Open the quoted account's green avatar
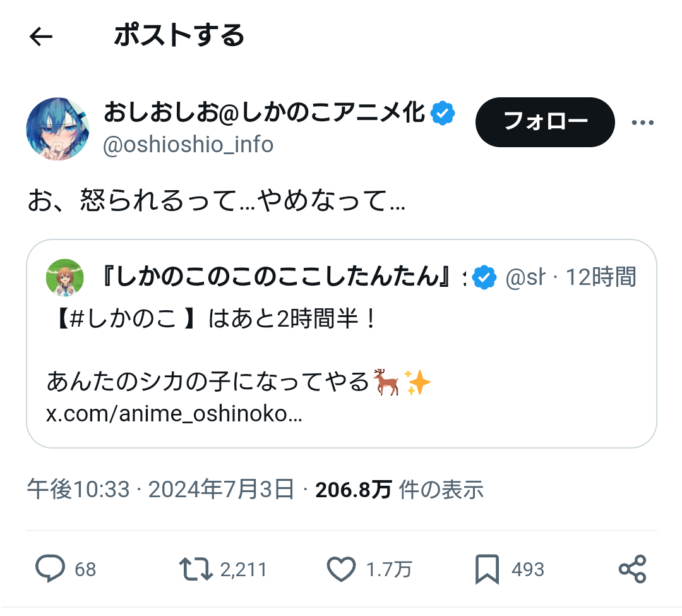Viewport: 682px width, 616px height. (x=65, y=277)
